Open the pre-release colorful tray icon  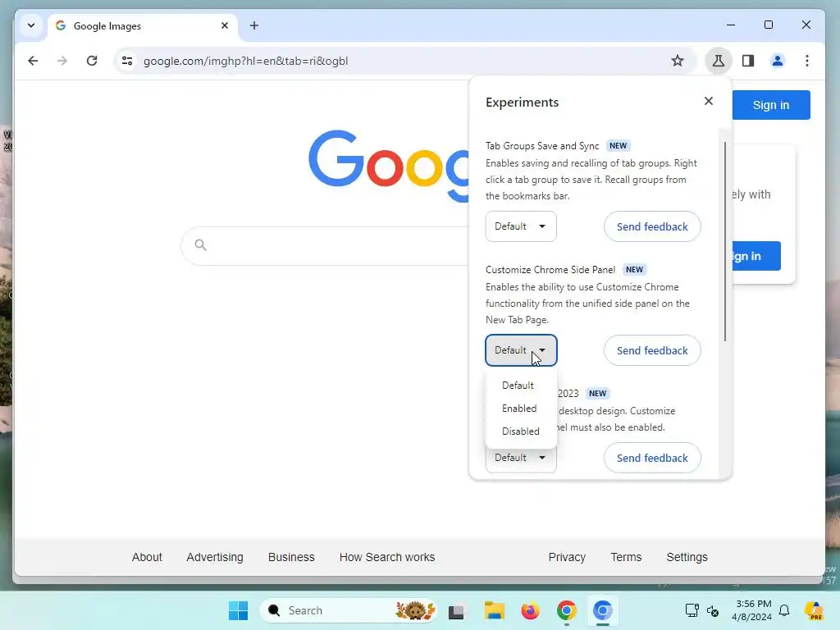814,610
